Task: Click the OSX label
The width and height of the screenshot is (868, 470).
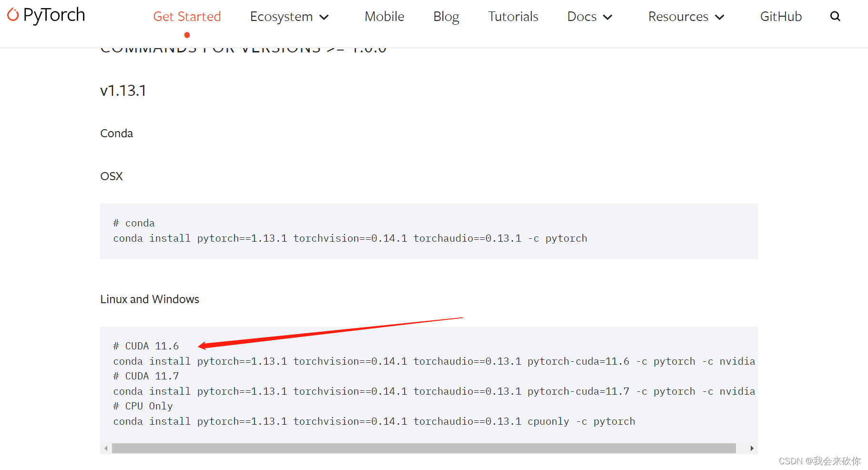Action: point(112,176)
